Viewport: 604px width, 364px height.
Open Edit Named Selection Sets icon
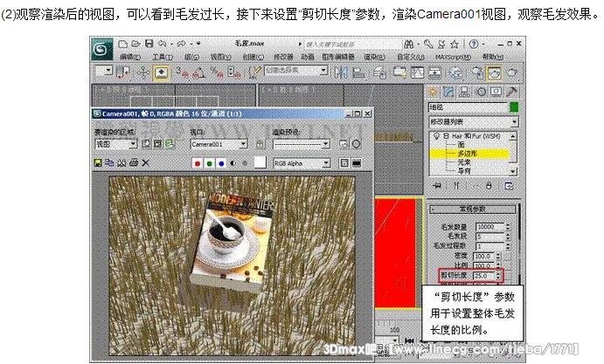tap(254, 72)
